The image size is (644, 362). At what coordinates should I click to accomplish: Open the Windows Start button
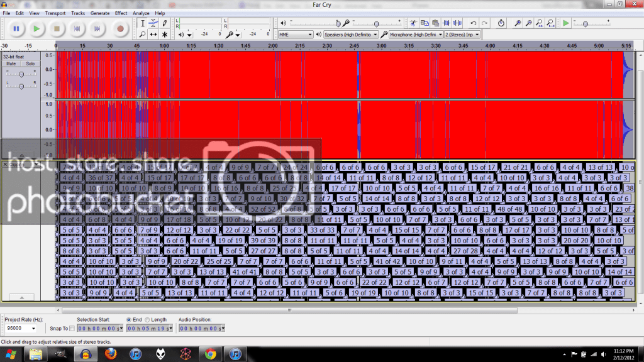tap(10, 354)
